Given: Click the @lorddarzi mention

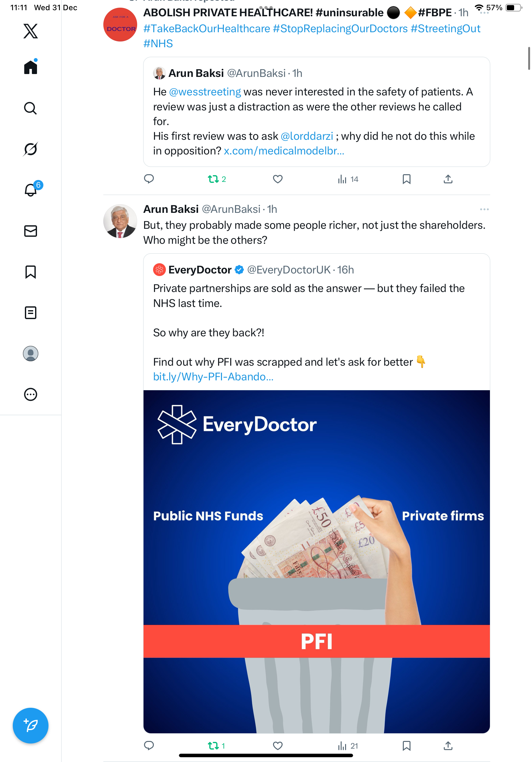Looking at the screenshot, I should point(307,136).
